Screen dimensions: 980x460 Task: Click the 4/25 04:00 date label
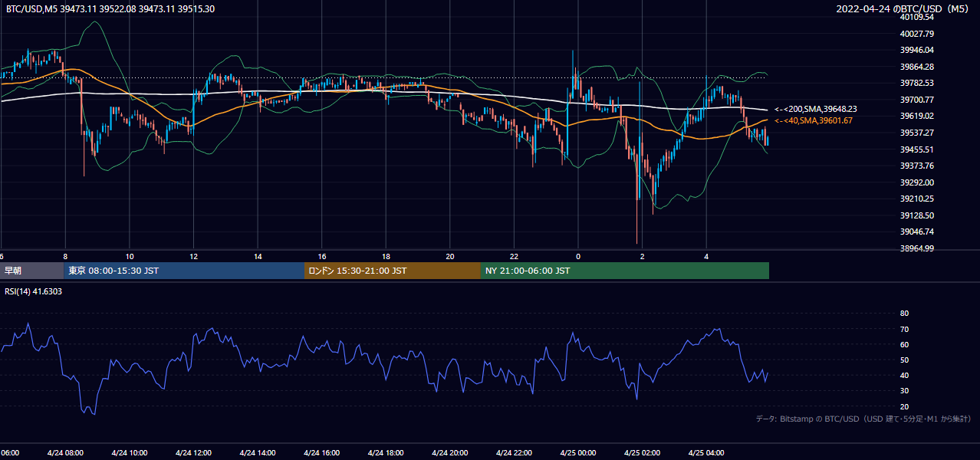coord(705,453)
